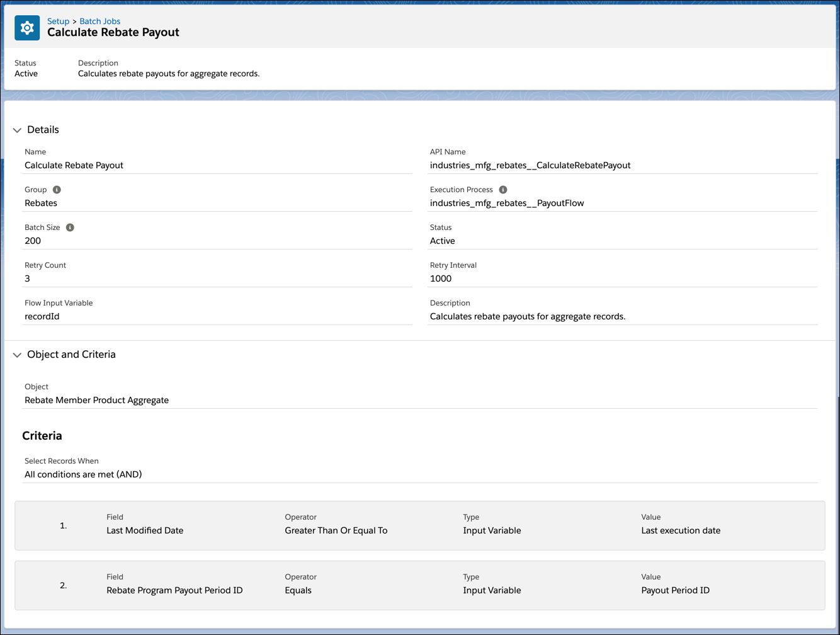Select the Name value Calculate Rebate Payout
Viewport: 840px width, 635px height.
pyautogui.click(x=74, y=165)
